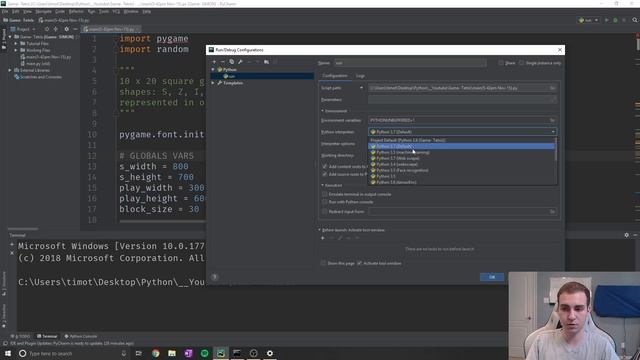Open Spotify from the taskbar
This screenshot has width=640, height=360.
point(204,353)
